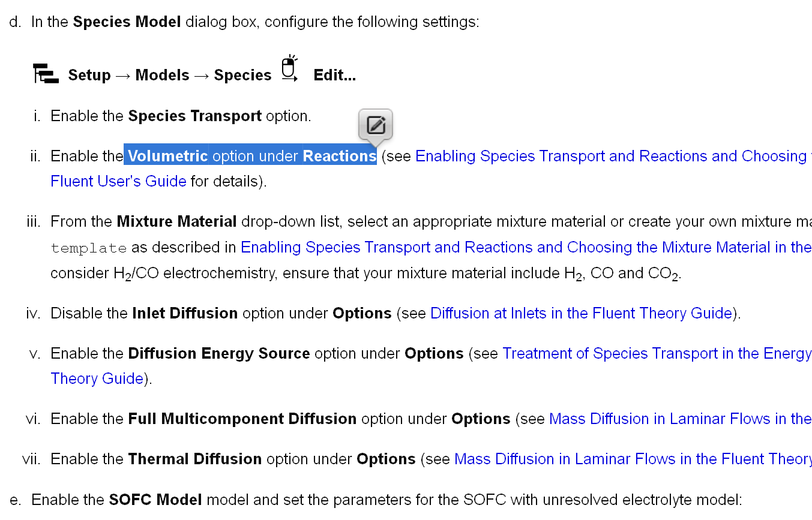Click the bold Diffusion Energy Source text
812x520 pixels.
click(219, 354)
